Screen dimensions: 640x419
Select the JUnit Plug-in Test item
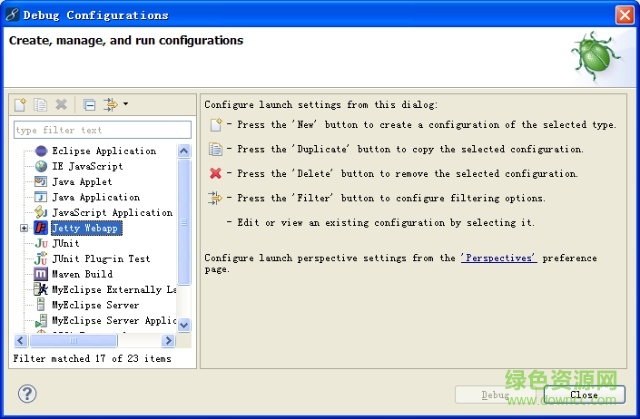[100, 259]
